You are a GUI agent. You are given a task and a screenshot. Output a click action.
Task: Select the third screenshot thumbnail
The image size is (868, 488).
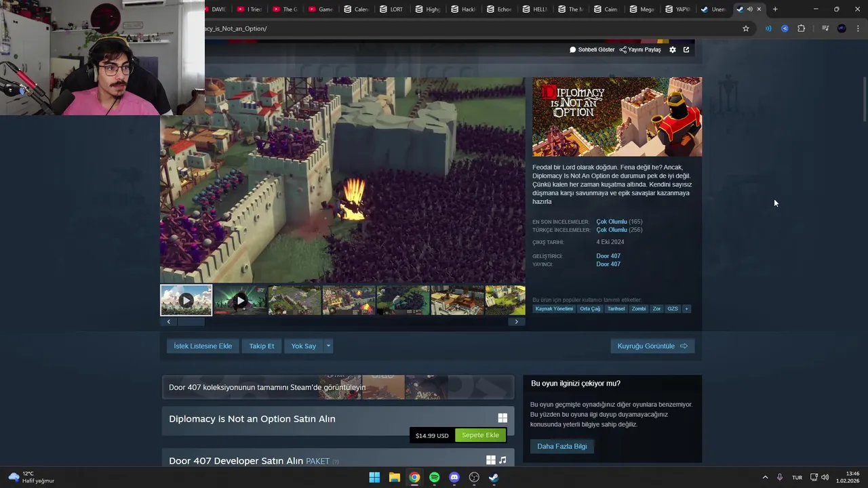coord(294,300)
